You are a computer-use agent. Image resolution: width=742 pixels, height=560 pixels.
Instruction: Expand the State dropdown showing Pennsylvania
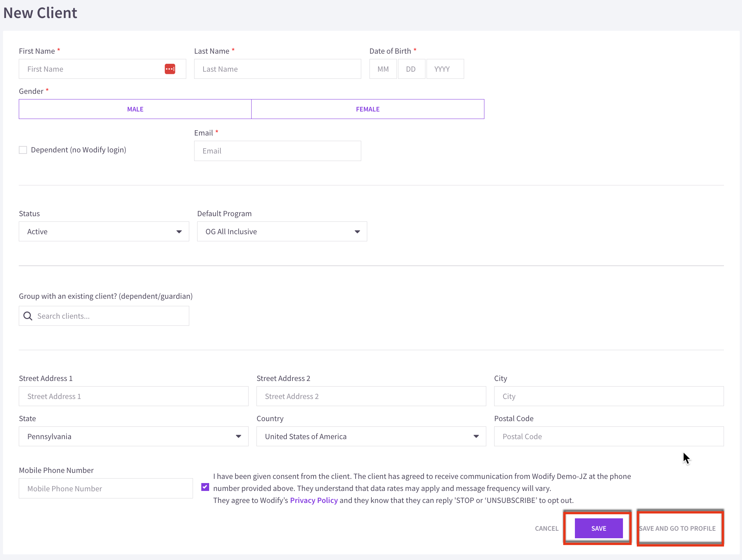coord(134,437)
